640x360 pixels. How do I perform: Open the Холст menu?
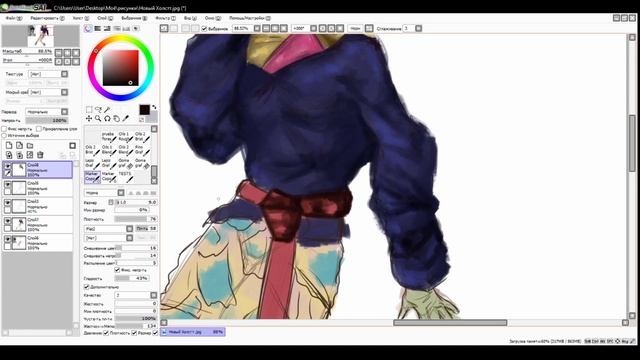[81, 18]
